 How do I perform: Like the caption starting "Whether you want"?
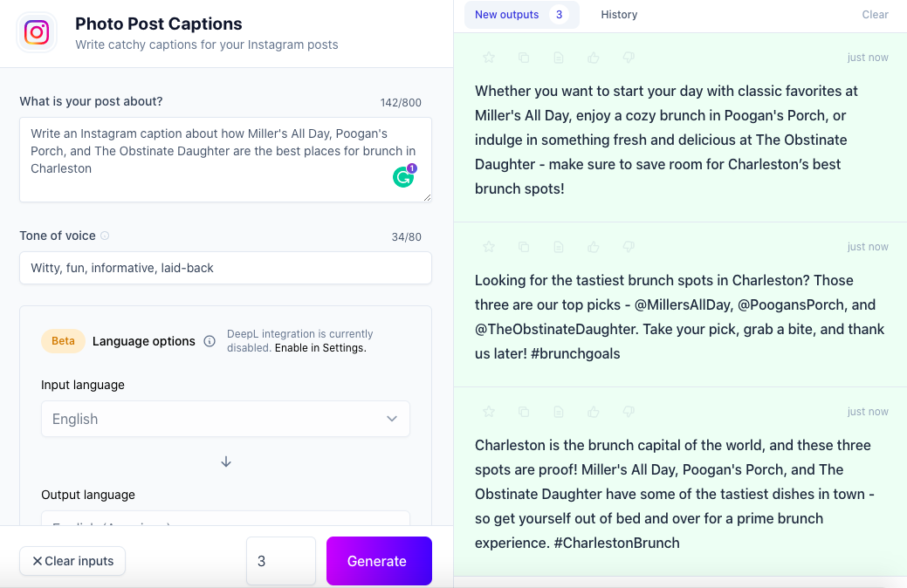(x=594, y=58)
